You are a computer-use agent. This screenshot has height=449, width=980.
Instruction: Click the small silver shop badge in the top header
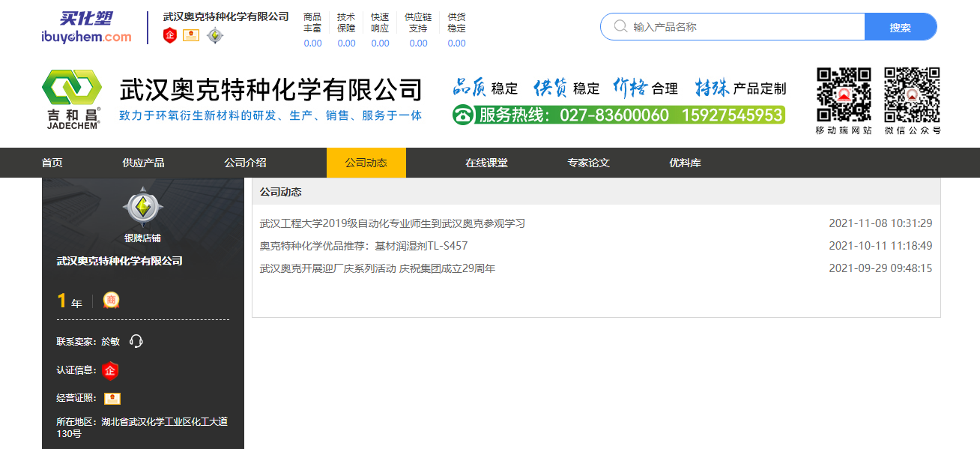pos(215,35)
